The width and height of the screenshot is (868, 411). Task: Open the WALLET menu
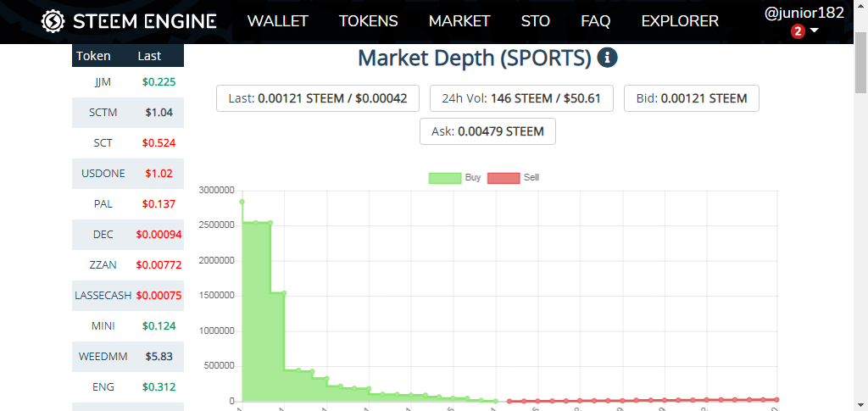click(x=277, y=21)
